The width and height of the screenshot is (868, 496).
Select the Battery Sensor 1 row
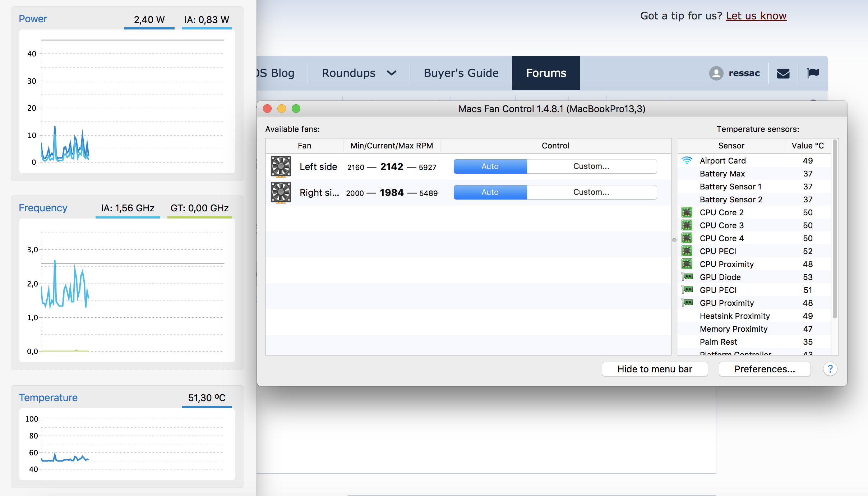[x=754, y=187]
